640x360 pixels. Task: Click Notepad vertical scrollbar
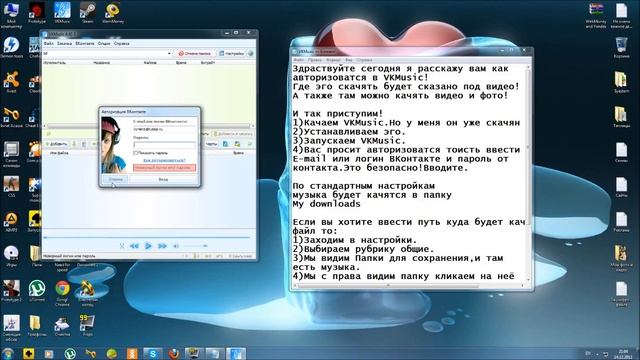528,172
